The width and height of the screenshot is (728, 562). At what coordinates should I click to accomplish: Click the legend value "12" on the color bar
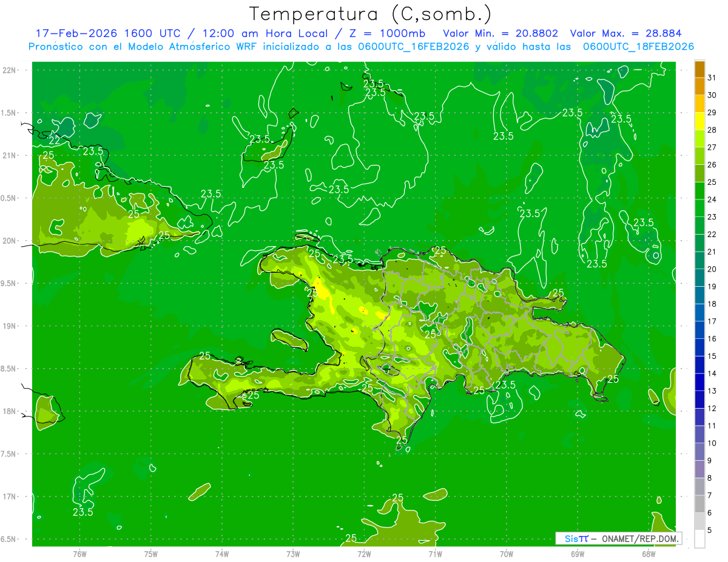tap(712, 409)
